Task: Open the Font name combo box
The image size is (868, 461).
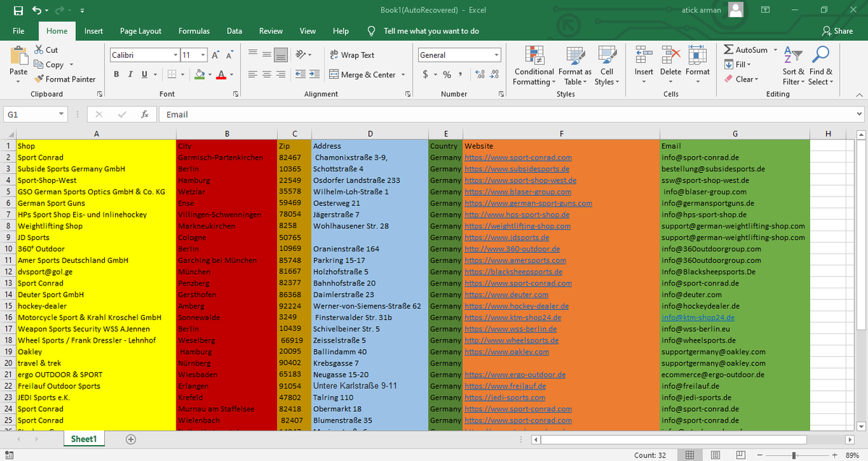Action: (x=144, y=55)
